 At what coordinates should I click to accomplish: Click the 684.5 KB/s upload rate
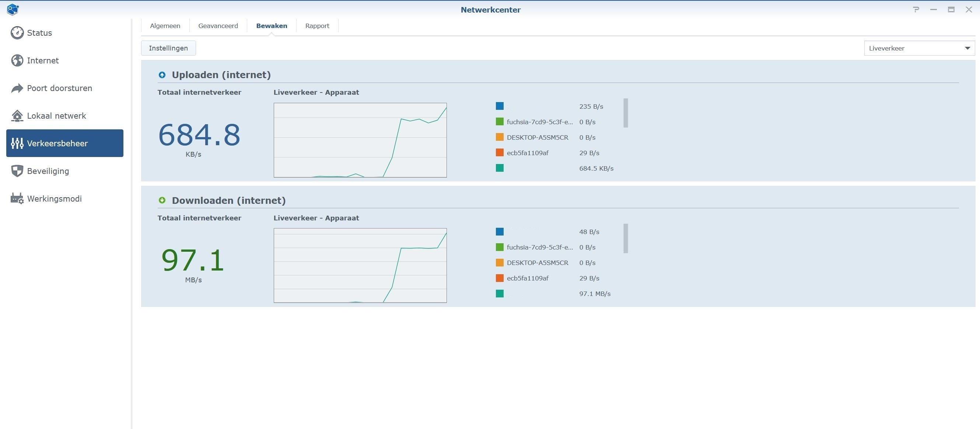point(596,168)
